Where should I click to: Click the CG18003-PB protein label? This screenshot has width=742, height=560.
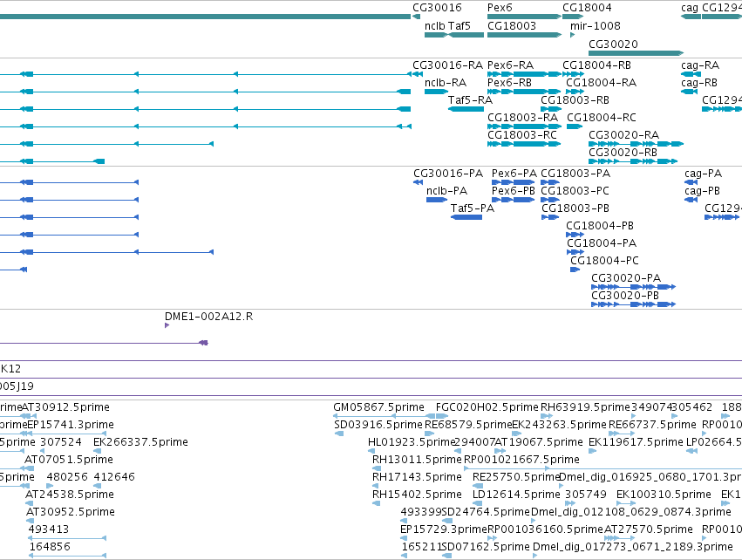click(x=575, y=208)
